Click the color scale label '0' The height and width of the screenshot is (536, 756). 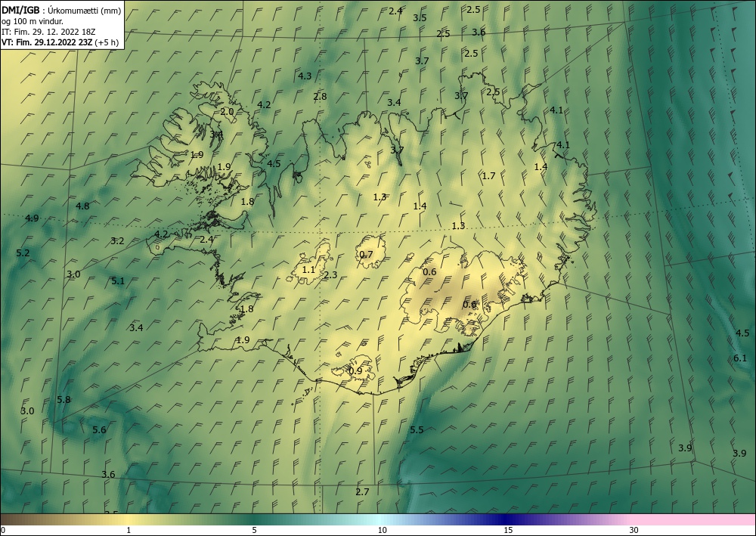(x=3, y=531)
